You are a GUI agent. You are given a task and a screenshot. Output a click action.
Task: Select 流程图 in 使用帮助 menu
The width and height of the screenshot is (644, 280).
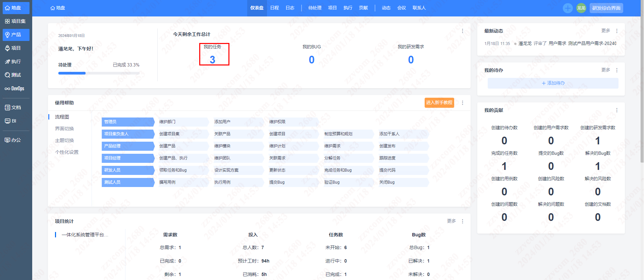tap(62, 117)
